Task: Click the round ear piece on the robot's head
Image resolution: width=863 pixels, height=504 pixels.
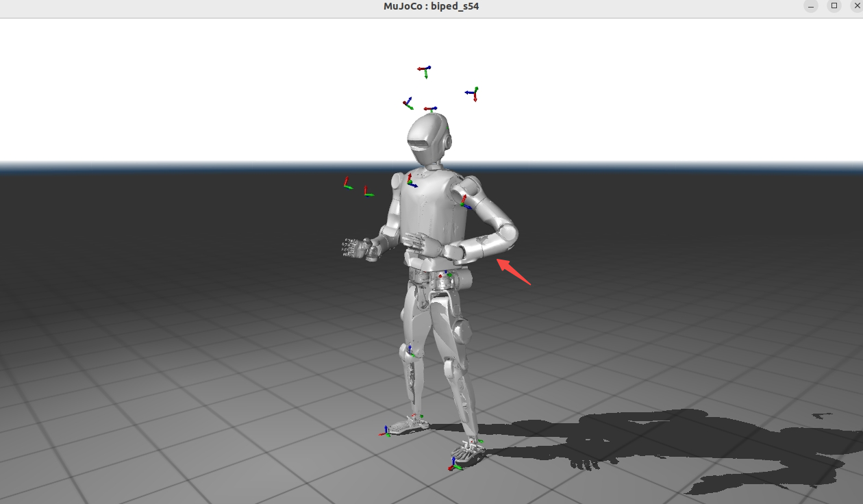Action: (448, 142)
